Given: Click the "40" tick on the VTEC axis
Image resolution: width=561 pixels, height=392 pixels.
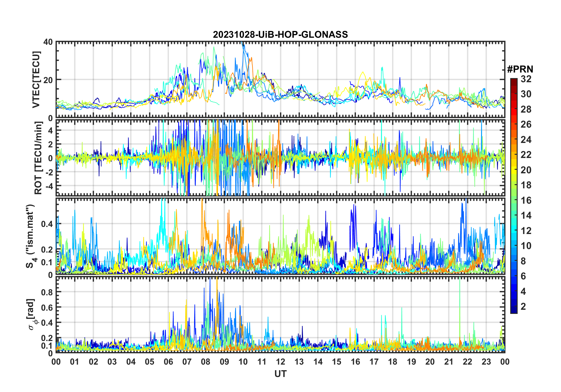Looking at the screenshot, I should pos(48,42).
